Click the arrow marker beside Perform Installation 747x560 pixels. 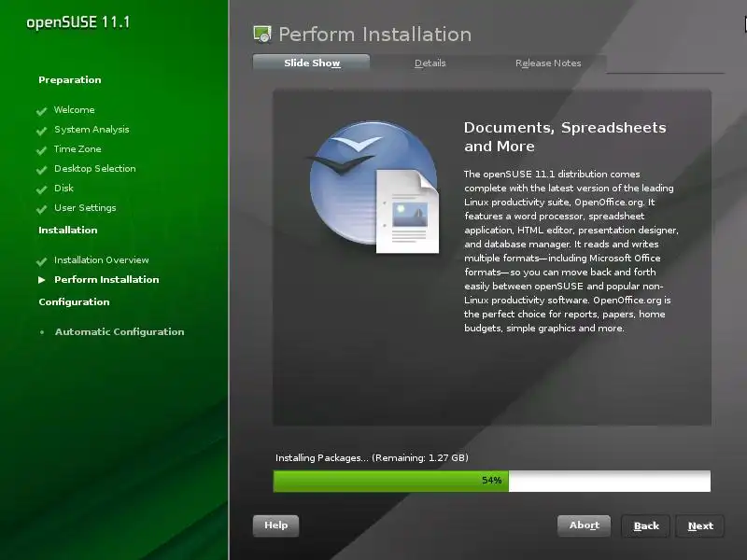[x=42, y=280]
